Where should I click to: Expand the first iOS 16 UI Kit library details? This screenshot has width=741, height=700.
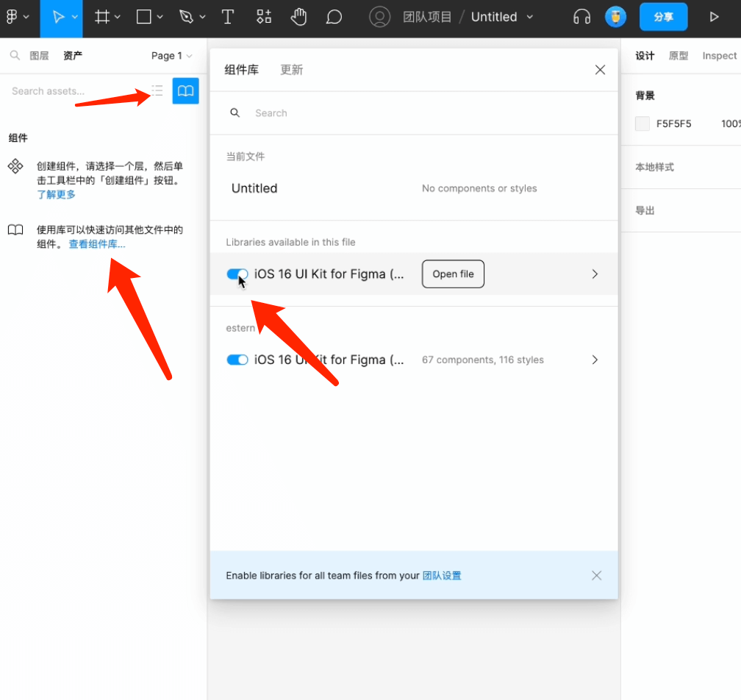(x=595, y=274)
